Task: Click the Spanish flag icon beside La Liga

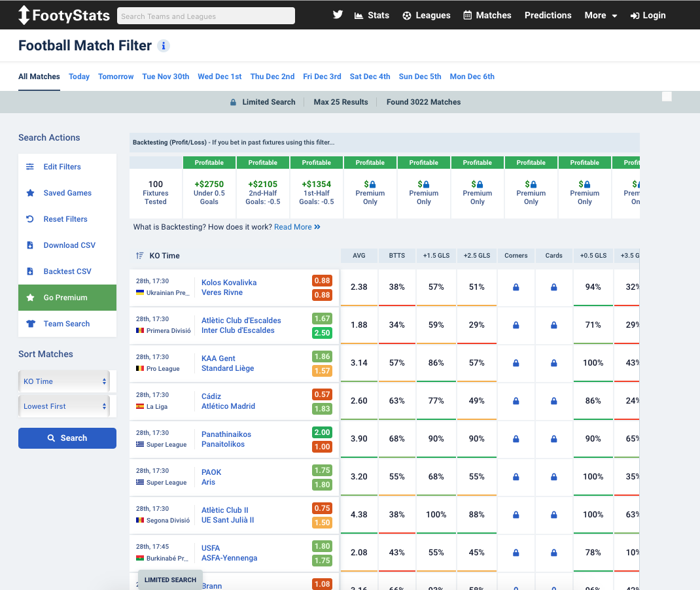Action: pos(140,407)
